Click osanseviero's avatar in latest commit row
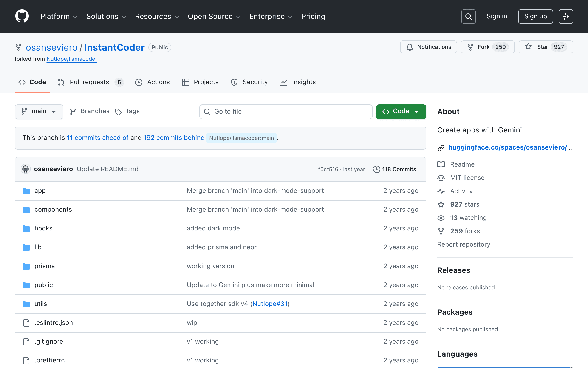588x368 pixels. tap(25, 169)
